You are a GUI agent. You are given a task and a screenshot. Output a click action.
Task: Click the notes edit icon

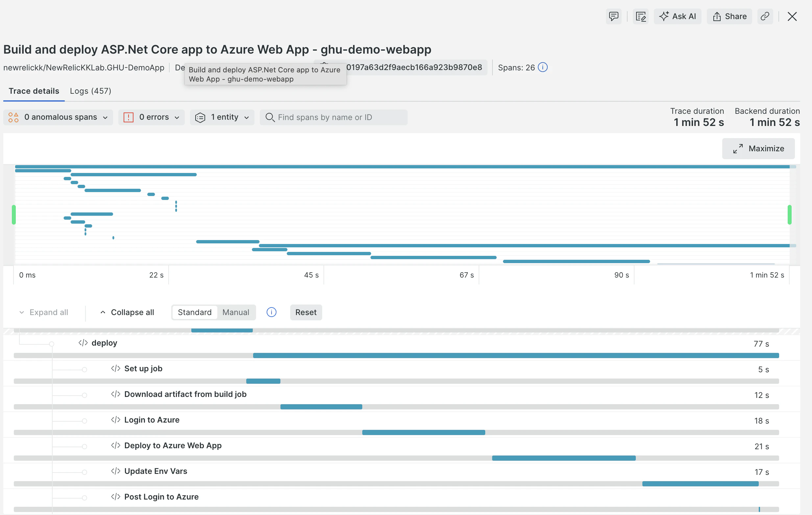(x=640, y=16)
